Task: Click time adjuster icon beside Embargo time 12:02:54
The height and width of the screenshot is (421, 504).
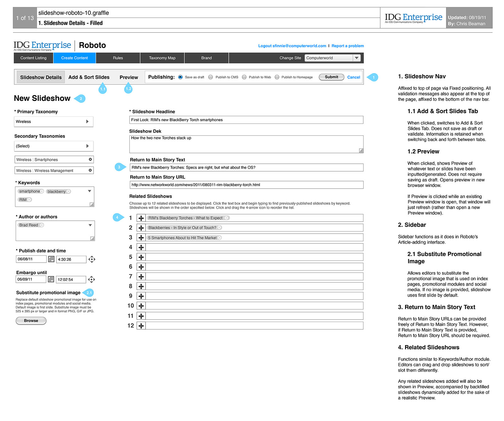Action: [x=91, y=279]
